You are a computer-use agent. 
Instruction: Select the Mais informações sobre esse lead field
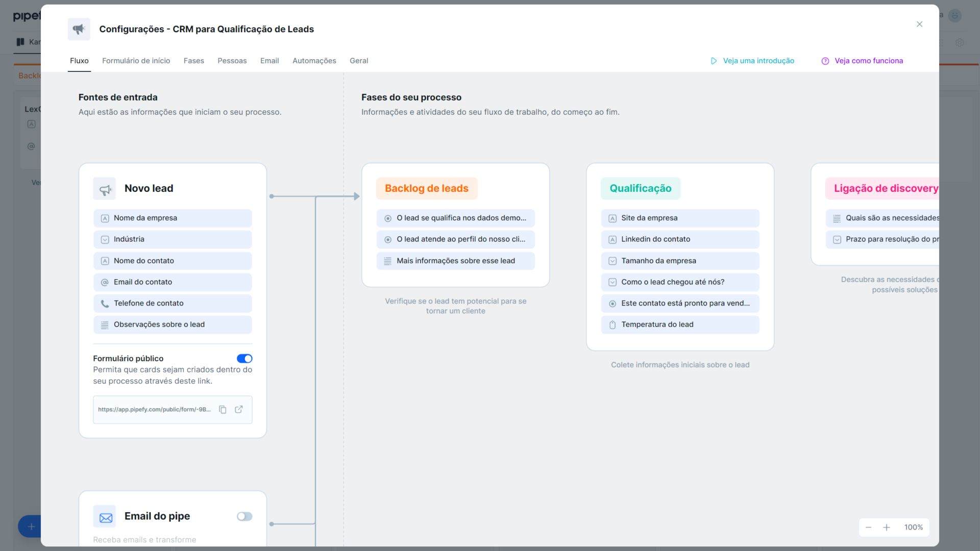[x=455, y=261]
